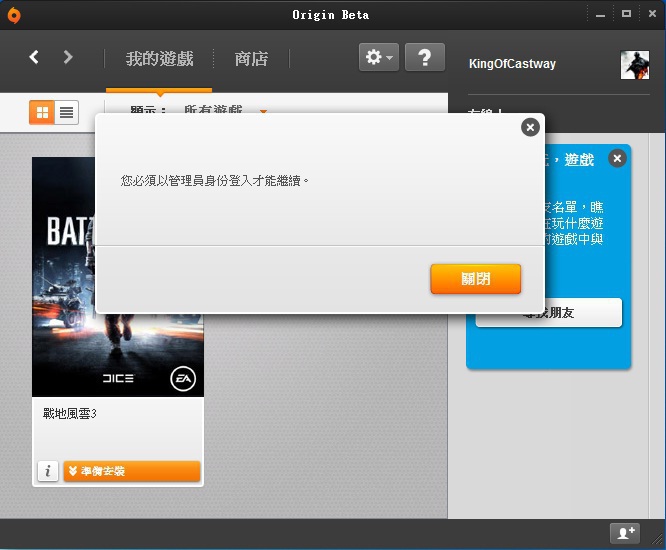Click the question mark help button
The image size is (666, 550).
(x=425, y=57)
